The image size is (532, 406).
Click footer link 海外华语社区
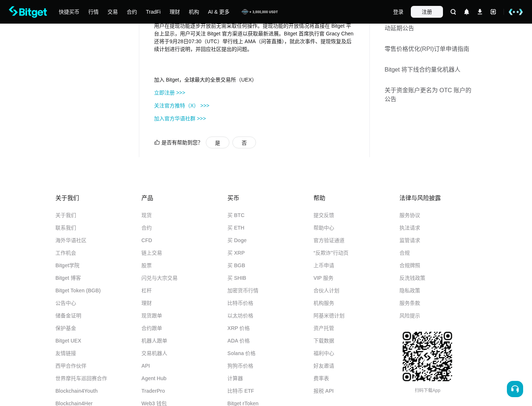pos(71,240)
